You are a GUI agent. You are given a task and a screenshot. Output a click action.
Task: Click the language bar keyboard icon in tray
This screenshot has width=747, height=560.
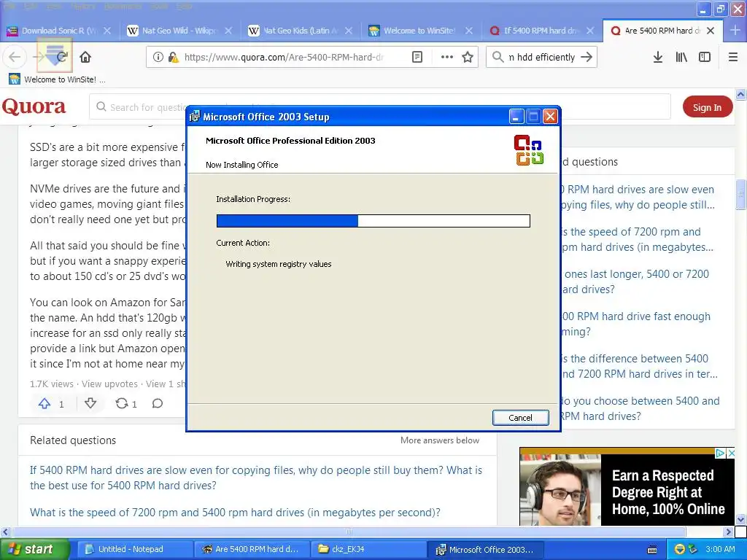652,550
